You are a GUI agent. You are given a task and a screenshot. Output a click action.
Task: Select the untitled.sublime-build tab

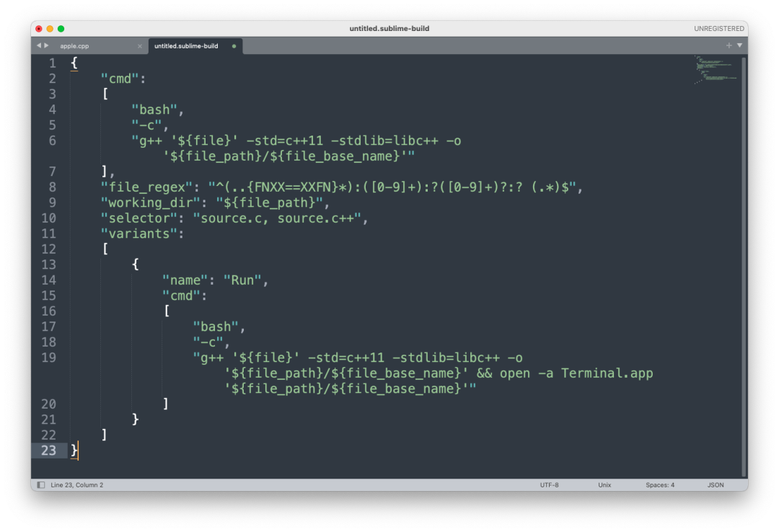186,45
